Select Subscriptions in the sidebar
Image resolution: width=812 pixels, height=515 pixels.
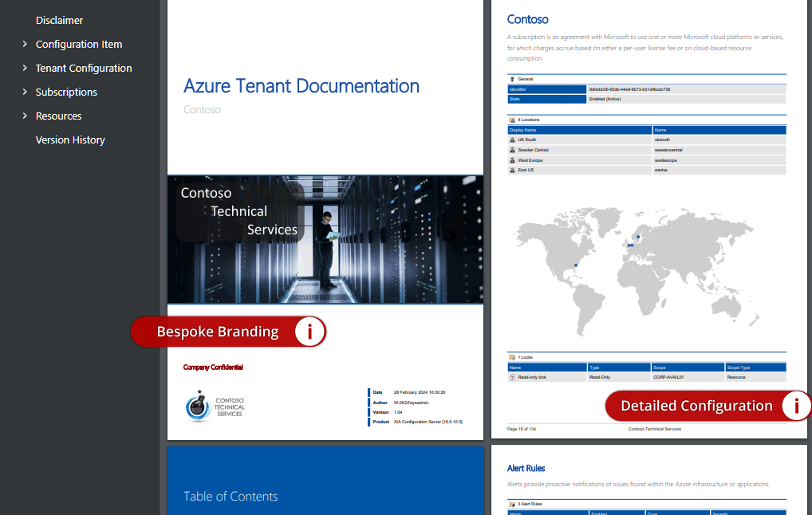tap(66, 92)
